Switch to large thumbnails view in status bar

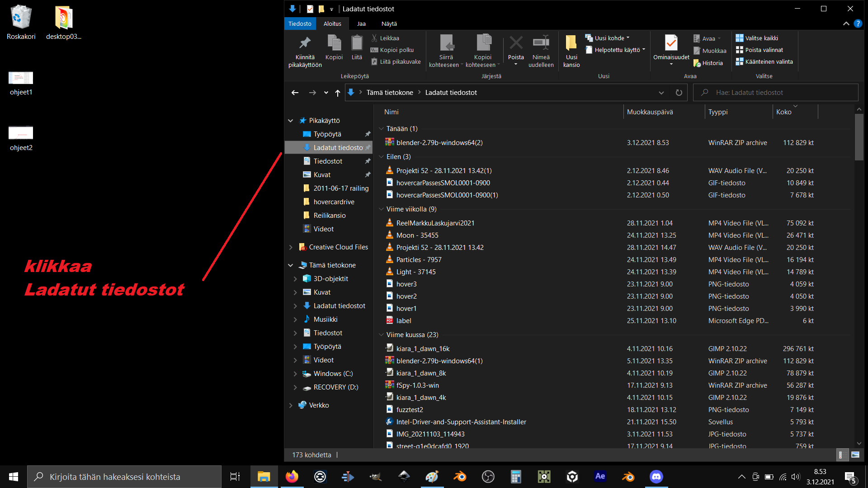855,455
